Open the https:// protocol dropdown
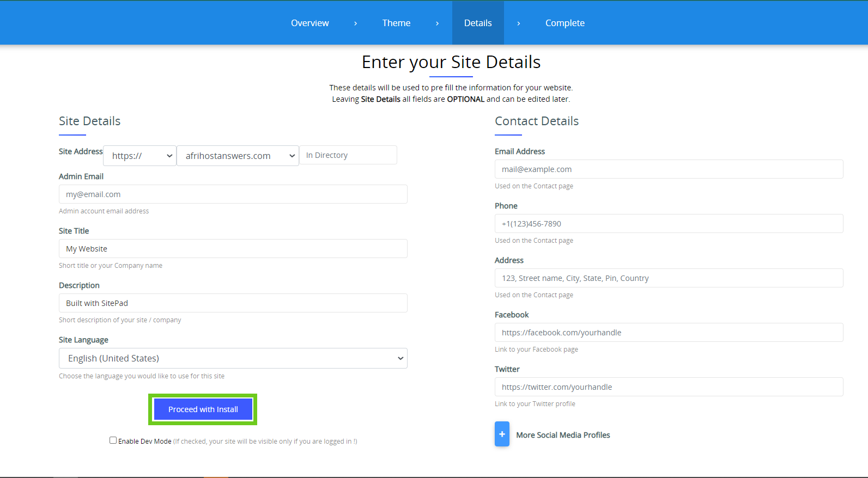868x478 pixels. click(x=139, y=156)
